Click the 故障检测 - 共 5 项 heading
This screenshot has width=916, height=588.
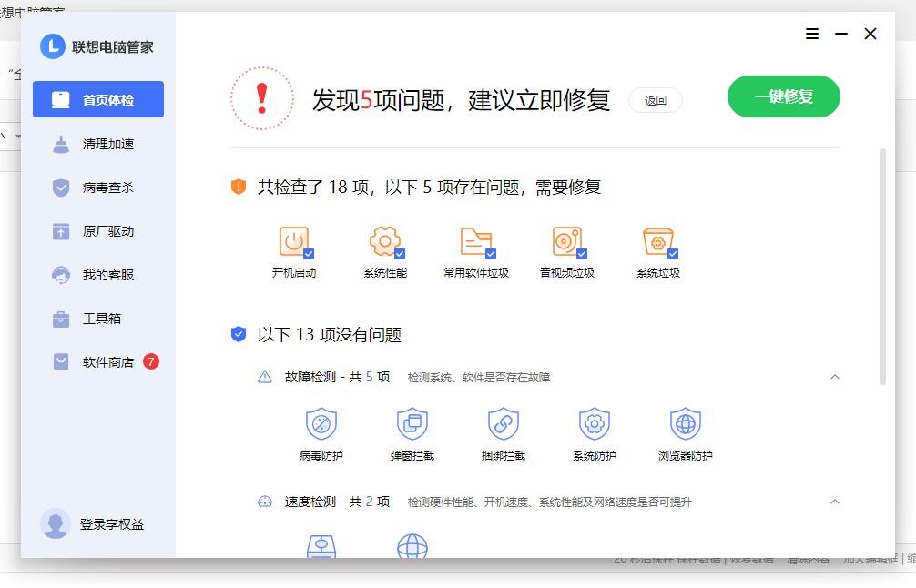pos(337,377)
